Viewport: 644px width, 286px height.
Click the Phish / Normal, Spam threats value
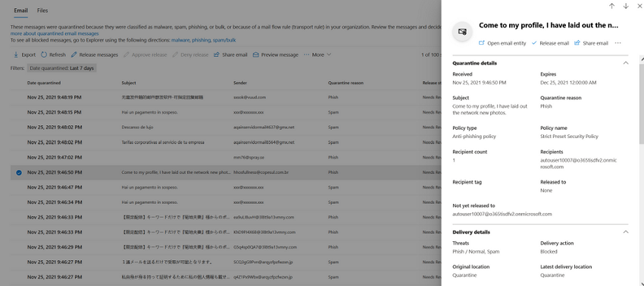[476, 251]
